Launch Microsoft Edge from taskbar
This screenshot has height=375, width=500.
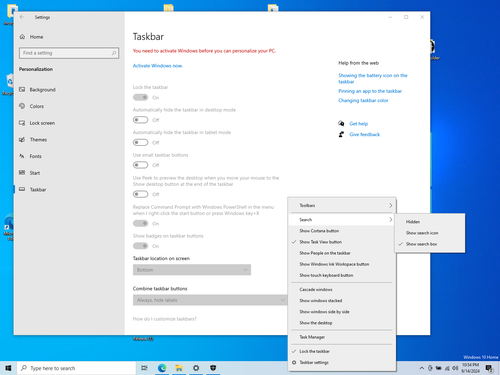pyautogui.click(x=162, y=368)
